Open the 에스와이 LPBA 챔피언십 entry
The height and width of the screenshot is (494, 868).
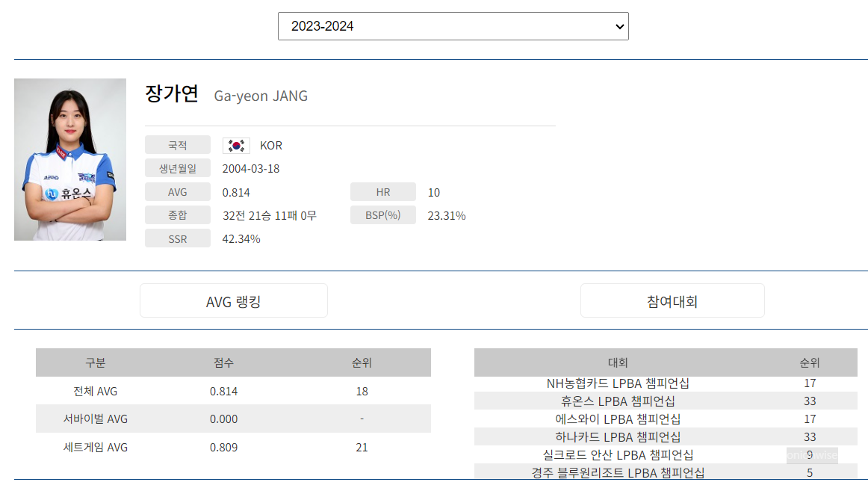[619, 419]
